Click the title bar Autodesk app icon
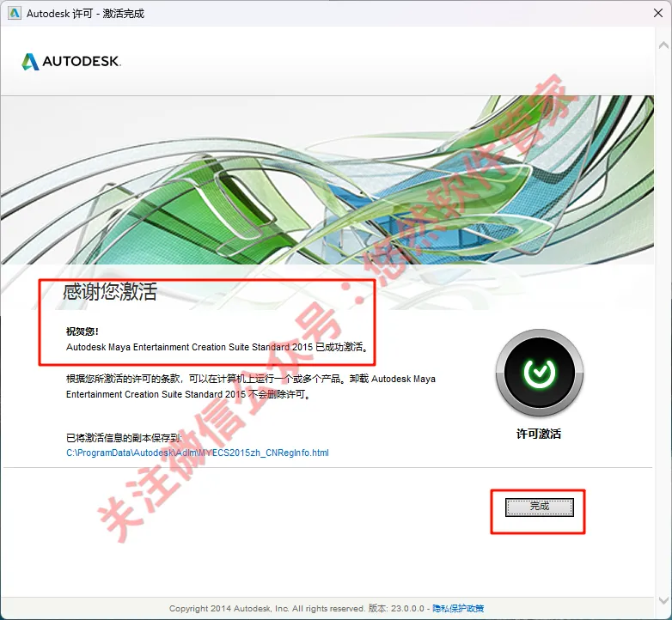Image resolution: width=672 pixels, height=620 pixels. click(14, 13)
